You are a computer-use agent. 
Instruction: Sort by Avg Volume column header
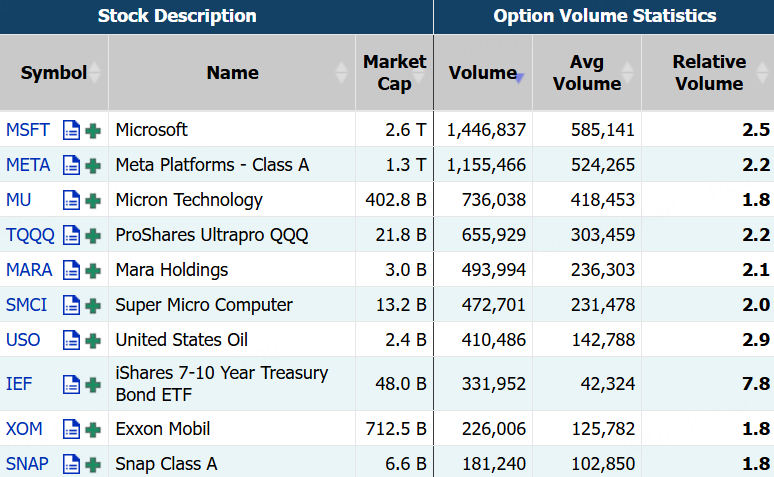587,73
